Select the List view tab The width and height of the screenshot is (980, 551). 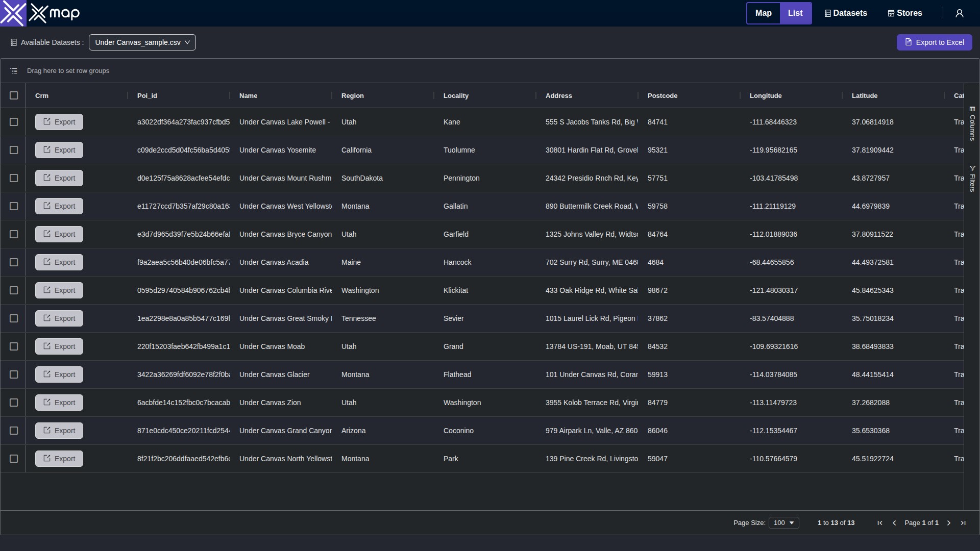pyautogui.click(x=795, y=13)
